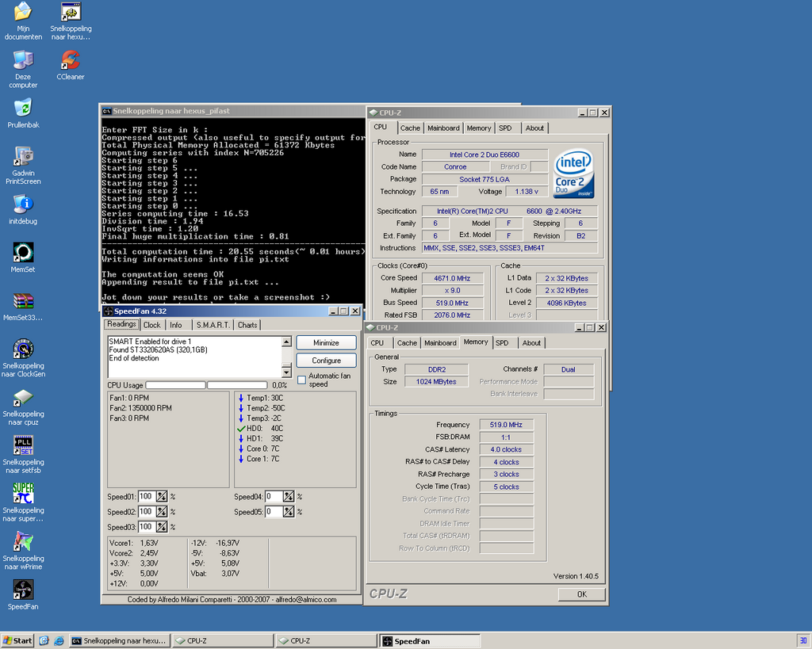The width and height of the screenshot is (812, 649).
Task: Open the Cache tab in the CPU-Z processor window
Action: pyautogui.click(x=410, y=128)
